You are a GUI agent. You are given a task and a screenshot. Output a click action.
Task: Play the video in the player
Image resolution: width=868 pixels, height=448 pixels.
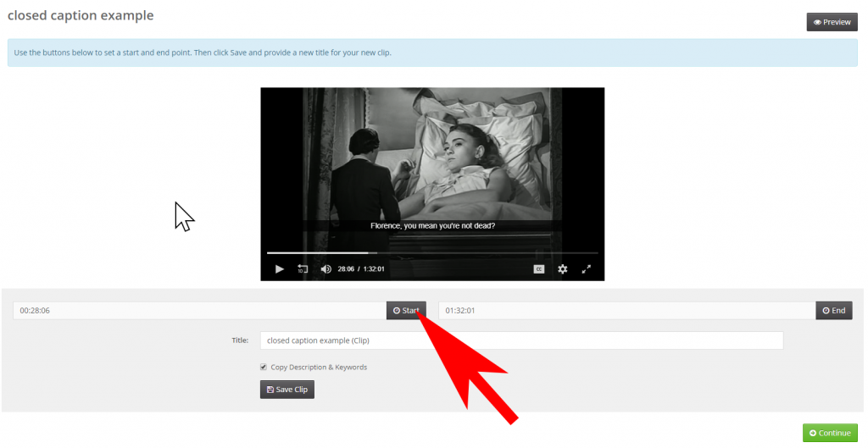[280, 268]
